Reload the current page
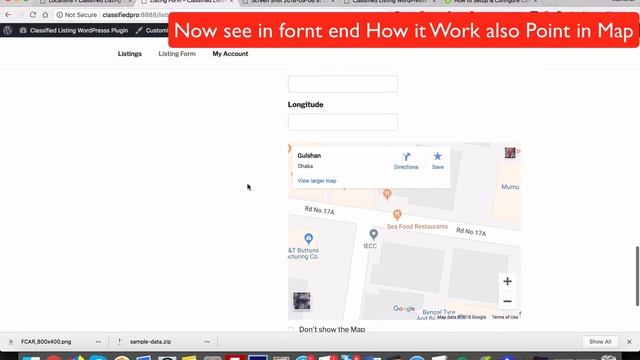Image resolution: width=640 pixels, height=360 pixels. pyautogui.click(x=33, y=15)
